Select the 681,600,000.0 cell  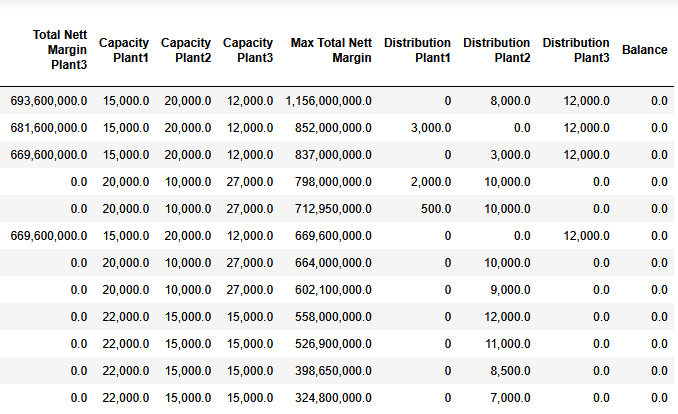click(x=48, y=128)
